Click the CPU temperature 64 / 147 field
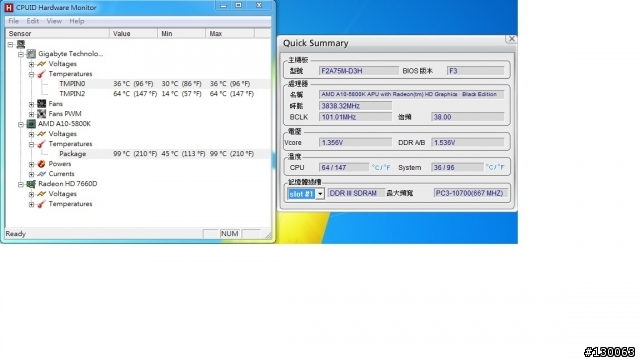This screenshot has width=640, height=360. tap(344, 167)
